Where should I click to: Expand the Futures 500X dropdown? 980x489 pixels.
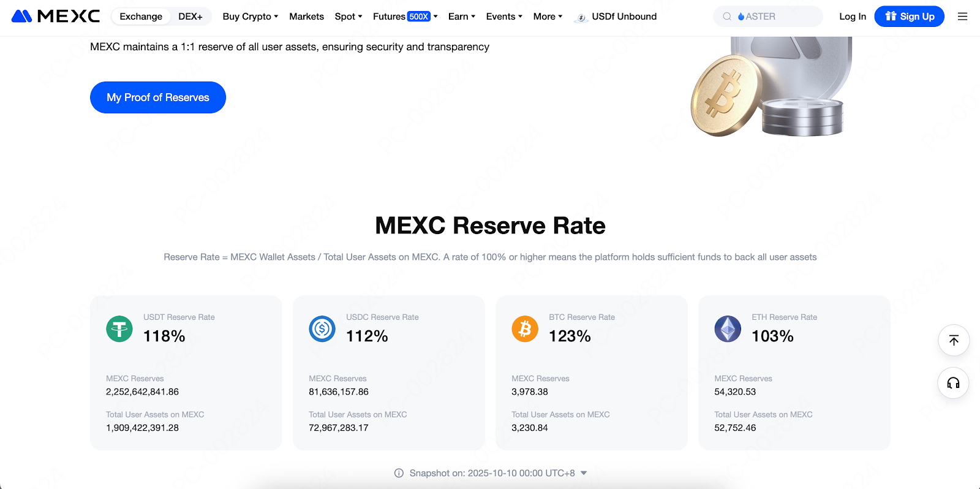pos(405,17)
